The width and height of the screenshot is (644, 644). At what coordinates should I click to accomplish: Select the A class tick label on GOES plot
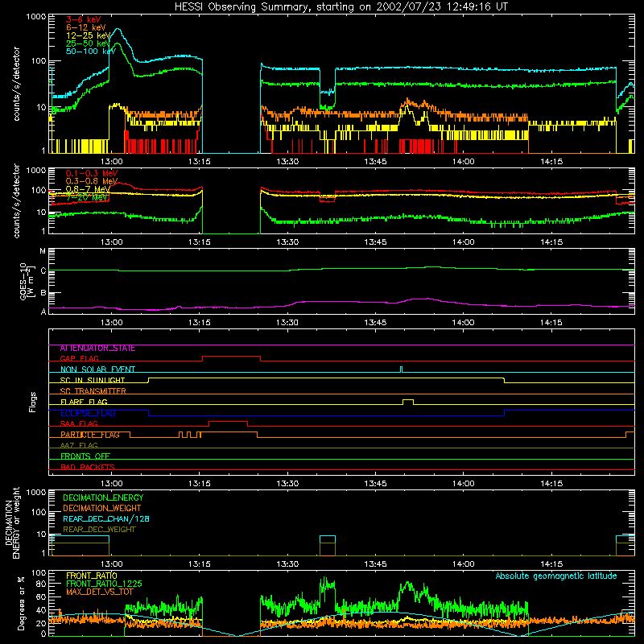point(43,312)
